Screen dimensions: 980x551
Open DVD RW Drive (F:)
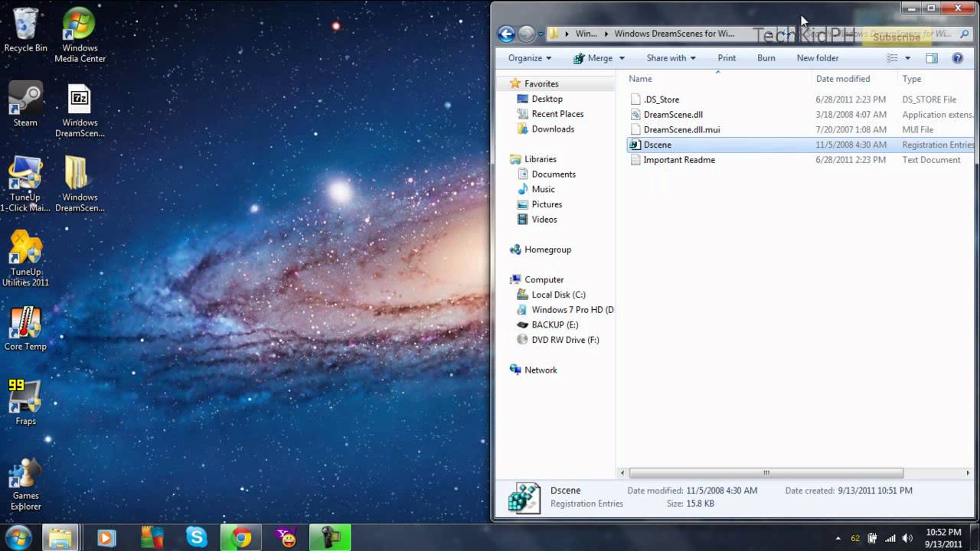click(565, 340)
